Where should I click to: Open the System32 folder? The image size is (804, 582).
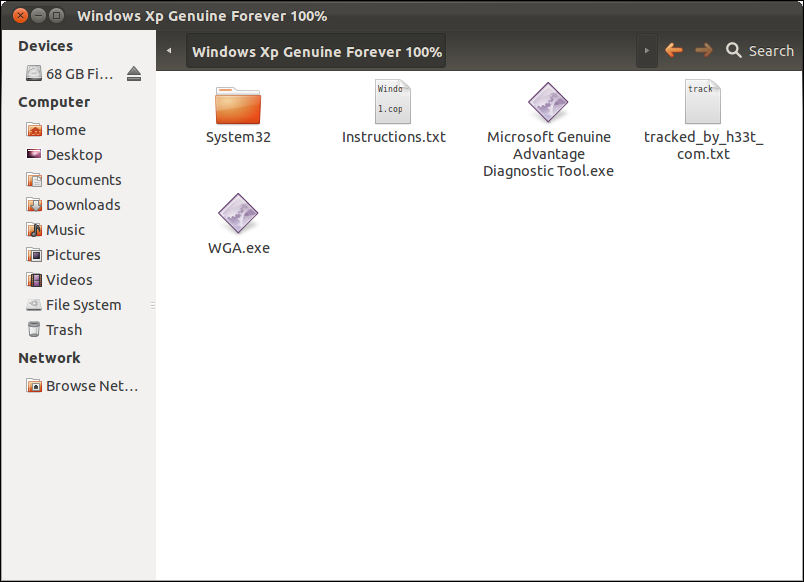point(238,110)
